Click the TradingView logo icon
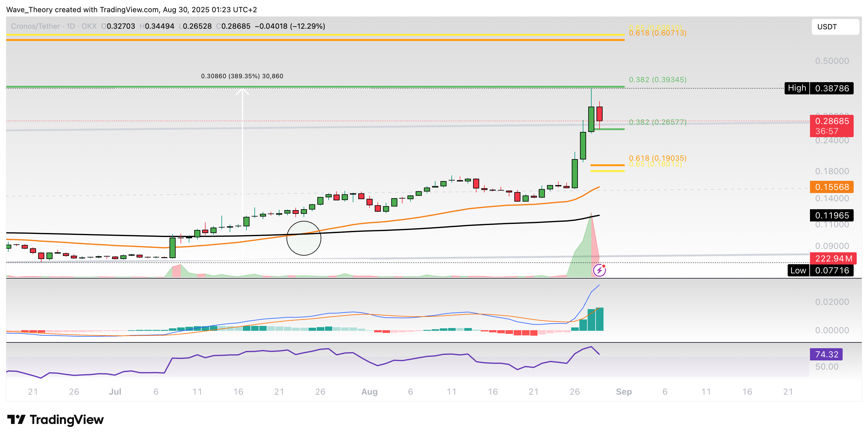Viewport: 868px width, 438px height. tap(16, 419)
